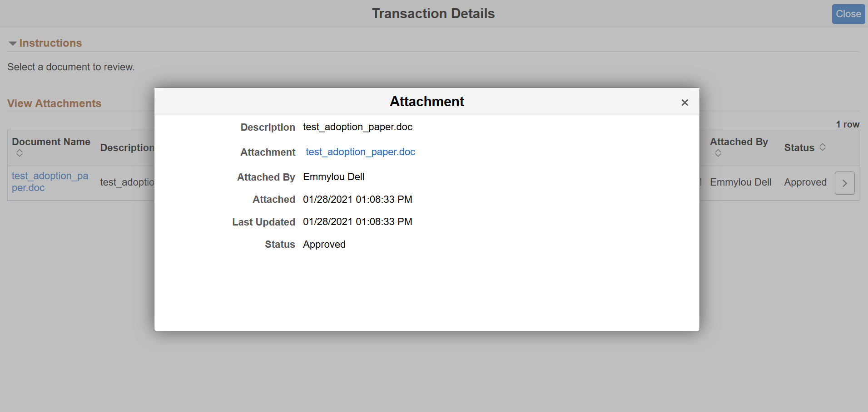Select the Approved cell in the table row
Image resolution: width=868 pixels, height=412 pixels.
[x=805, y=182]
